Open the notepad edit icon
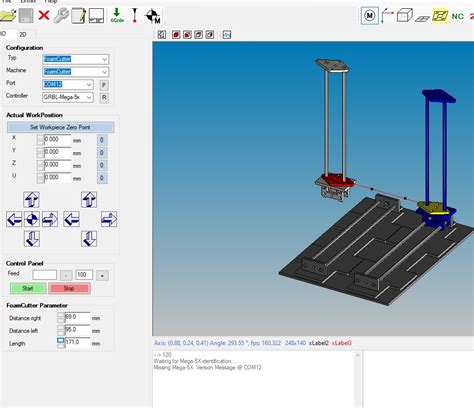 [79, 16]
